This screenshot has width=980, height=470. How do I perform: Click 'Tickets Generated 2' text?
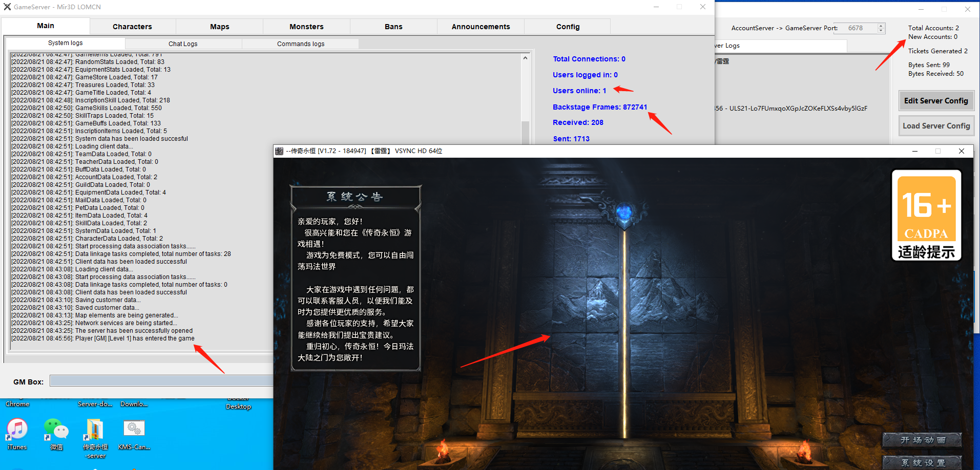coord(938,51)
